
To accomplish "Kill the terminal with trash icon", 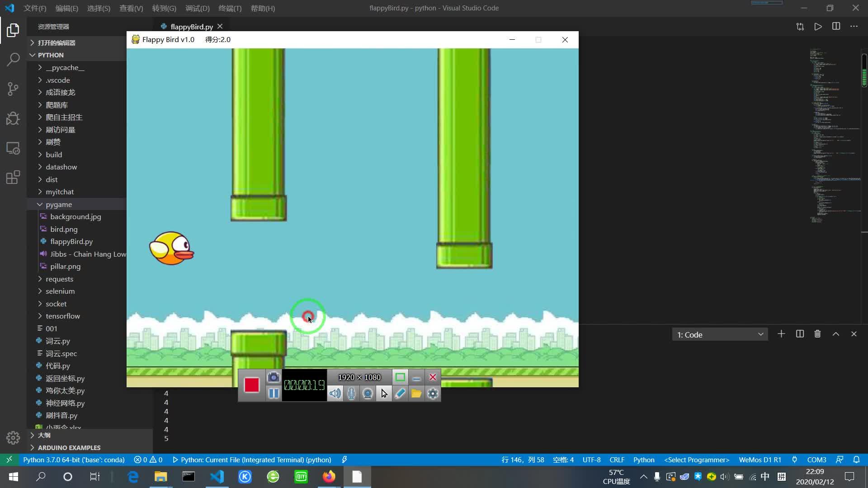I will coord(817,334).
